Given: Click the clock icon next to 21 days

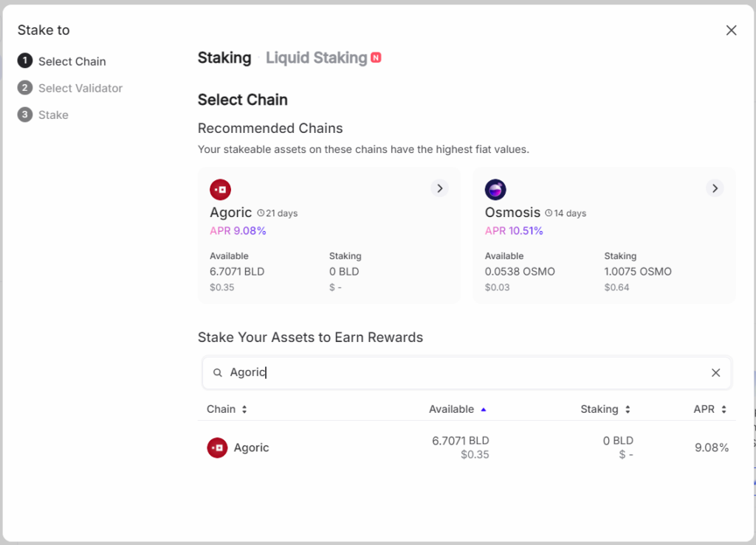Looking at the screenshot, I should click(x=261, y=213).
